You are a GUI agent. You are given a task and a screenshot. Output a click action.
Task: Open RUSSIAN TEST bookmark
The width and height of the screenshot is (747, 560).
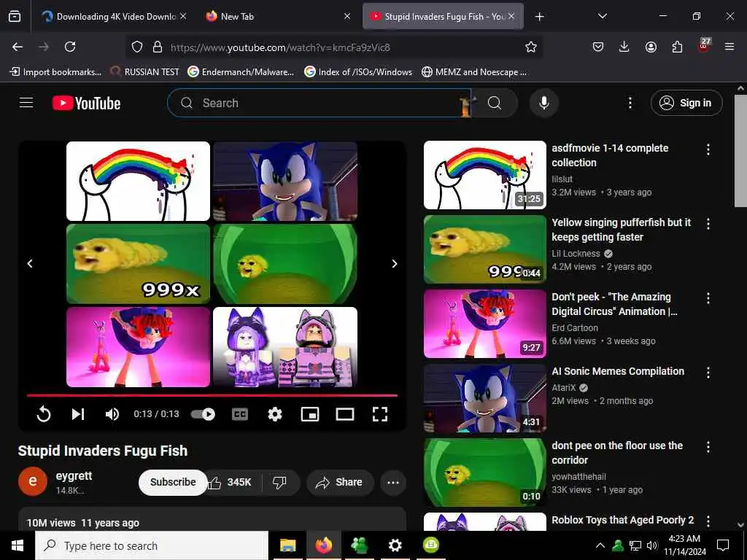click(x=144, y=72)
